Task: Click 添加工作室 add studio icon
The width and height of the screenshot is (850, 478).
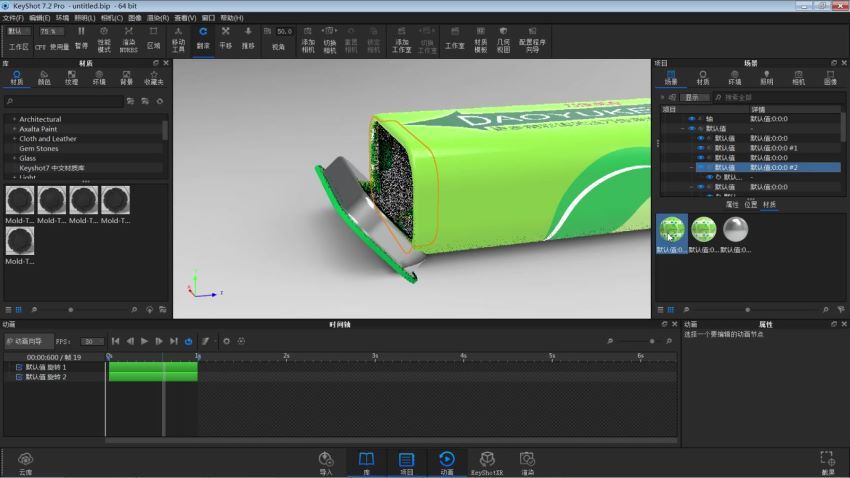Action: pos(402,40)
